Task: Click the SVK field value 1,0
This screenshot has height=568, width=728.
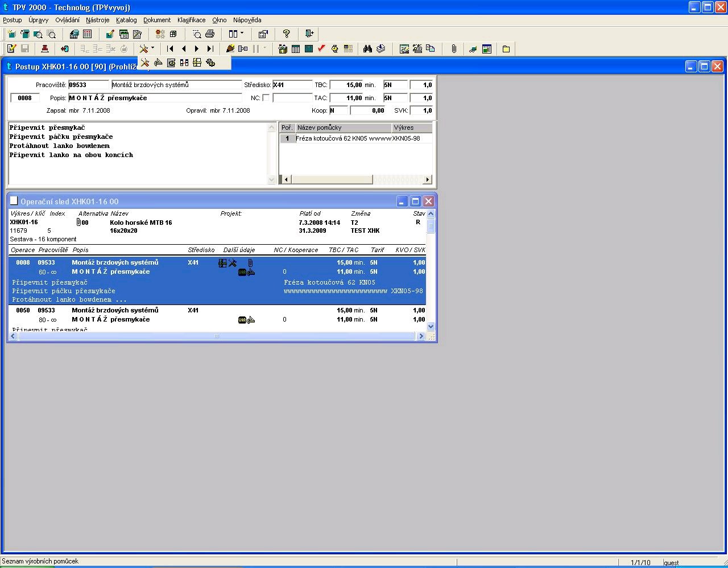Action: coord(421,110)
